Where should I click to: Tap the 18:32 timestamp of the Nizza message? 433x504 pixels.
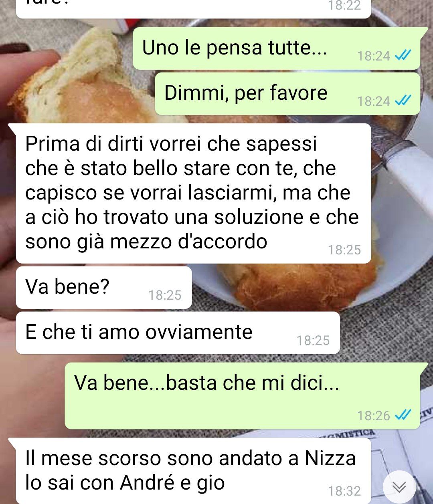click(344, 491)
